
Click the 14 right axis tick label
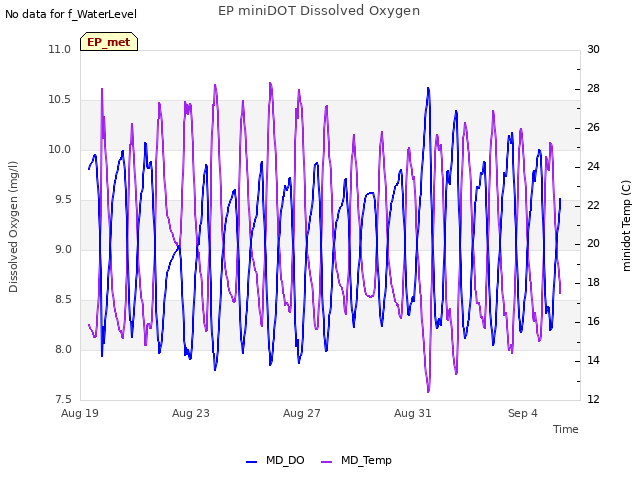tap(593, 360)
